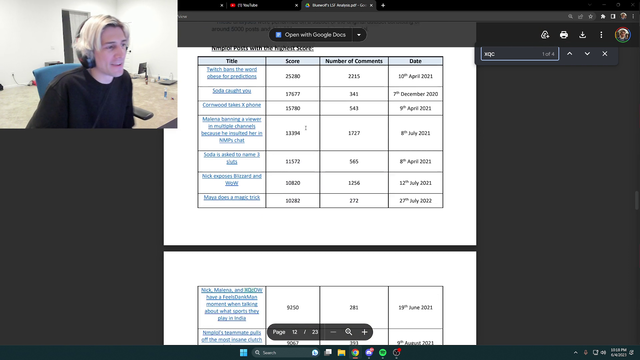Select comments value 2215
Screen dimensions: 640x360
(354, 76)
